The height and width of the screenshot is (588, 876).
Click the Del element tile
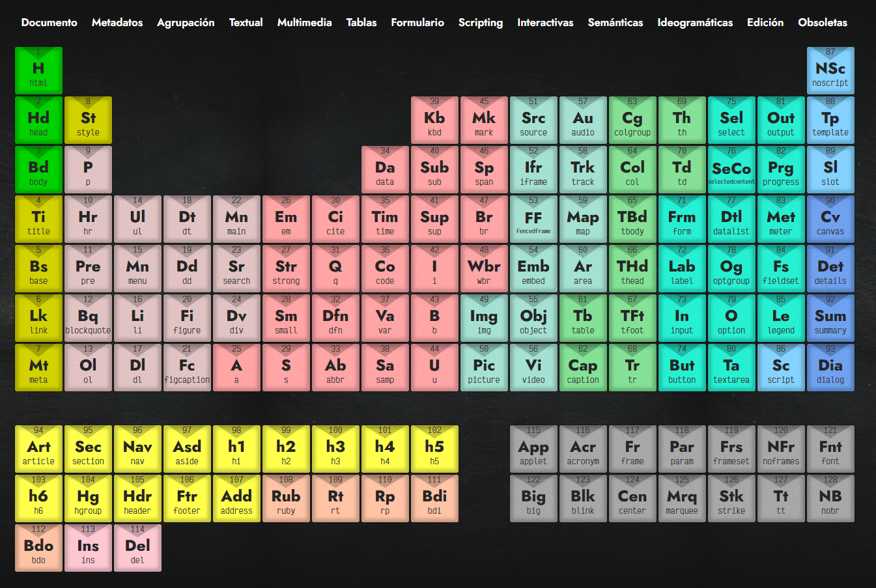[x=137, y=548]
